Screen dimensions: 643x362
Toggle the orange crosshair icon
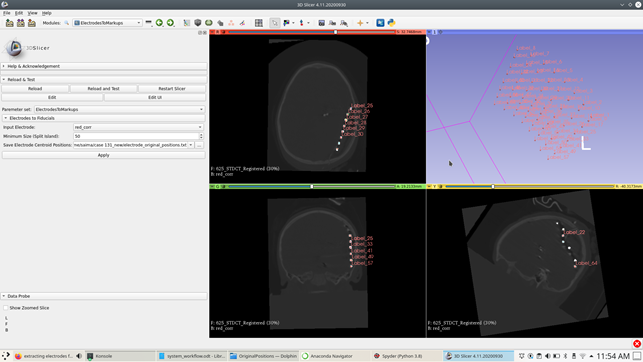[360, 23]
